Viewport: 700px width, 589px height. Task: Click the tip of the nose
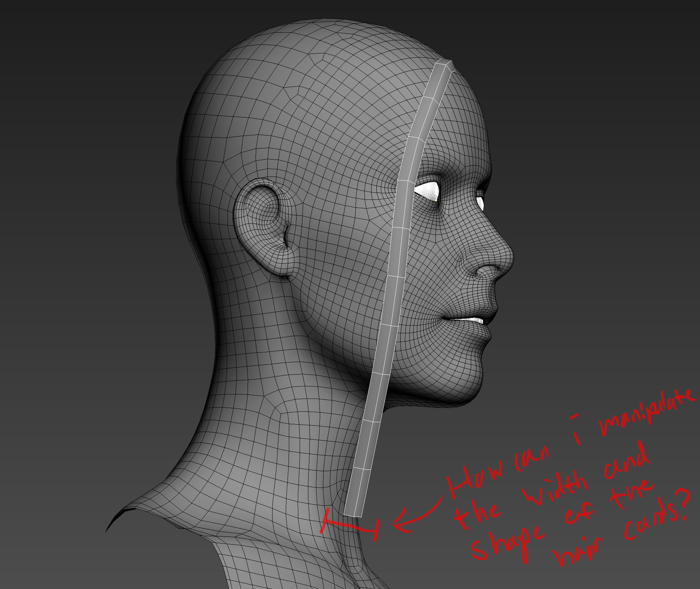pos(509,257)
